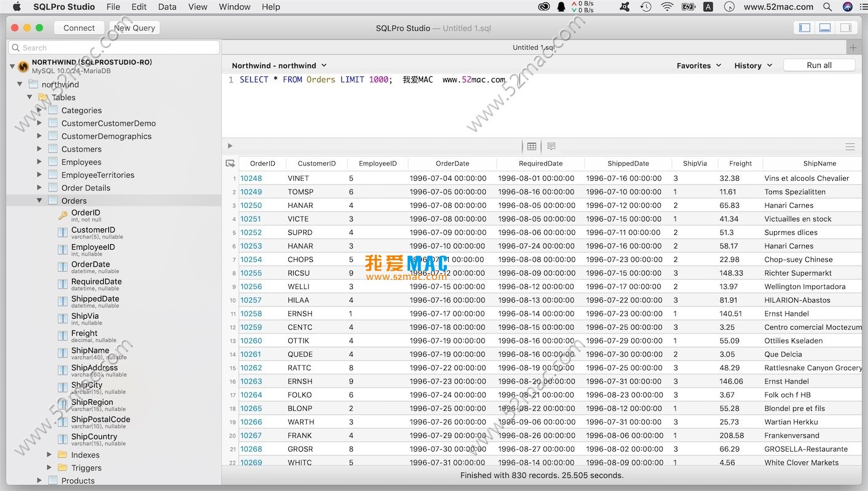Collapse the NORTHWIND server node
Screen dimensions: 868x491
12,65
